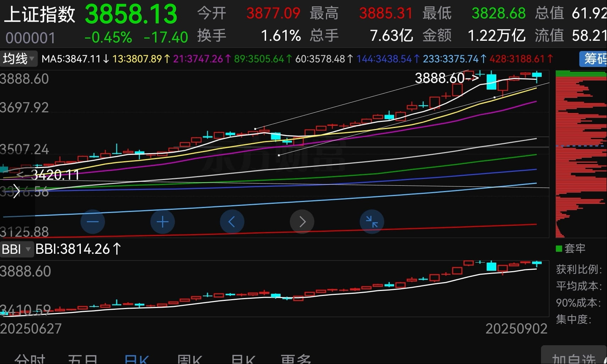Image resolution: width=607 pixels, height=364 pixels.
Task: Switch to the 周K weekly chart tab
Action: pos(189,359)
